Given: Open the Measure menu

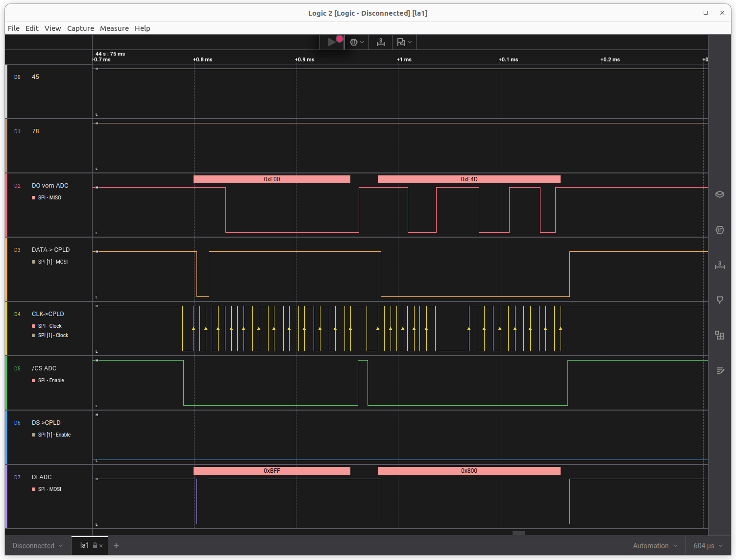Looking at the screenshot, I should pyautogui.click(x=114, y=28).
